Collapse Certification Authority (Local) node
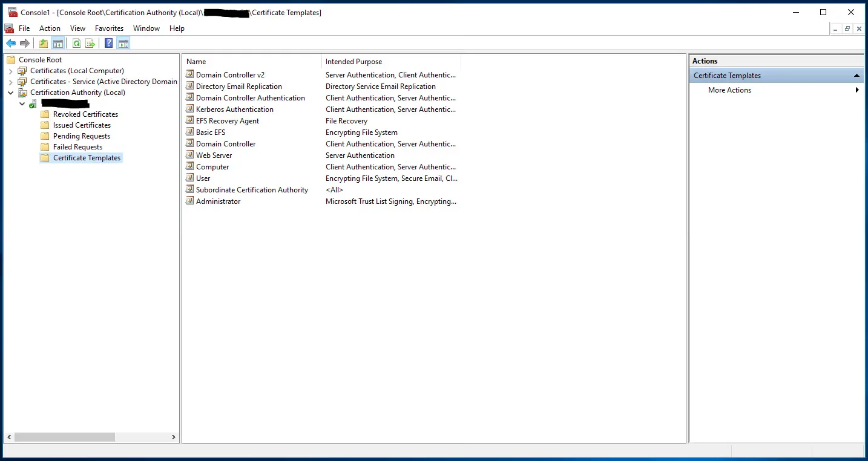The height and width of the screenshot is (461, 868). (x=11, y=93)
